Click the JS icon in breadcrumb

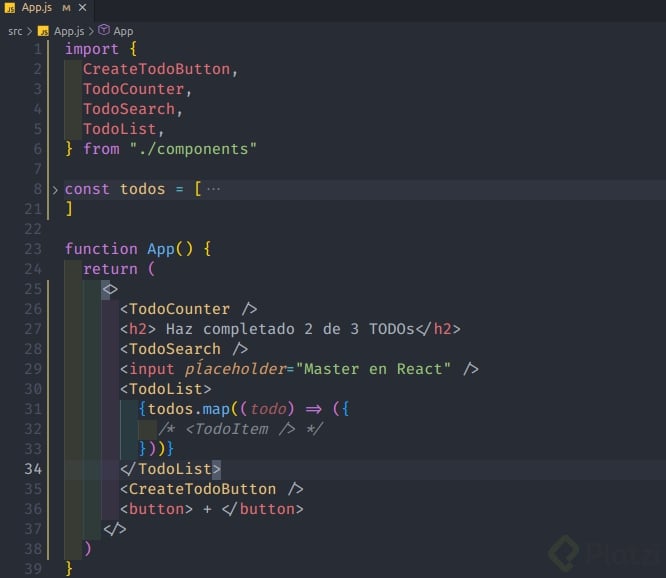click(x=43, y=31)
